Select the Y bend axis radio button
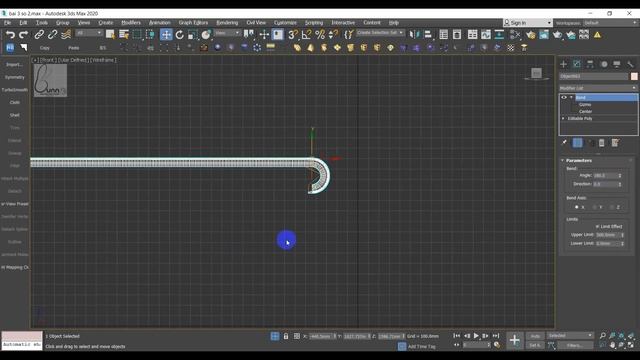 coord(594,207)
